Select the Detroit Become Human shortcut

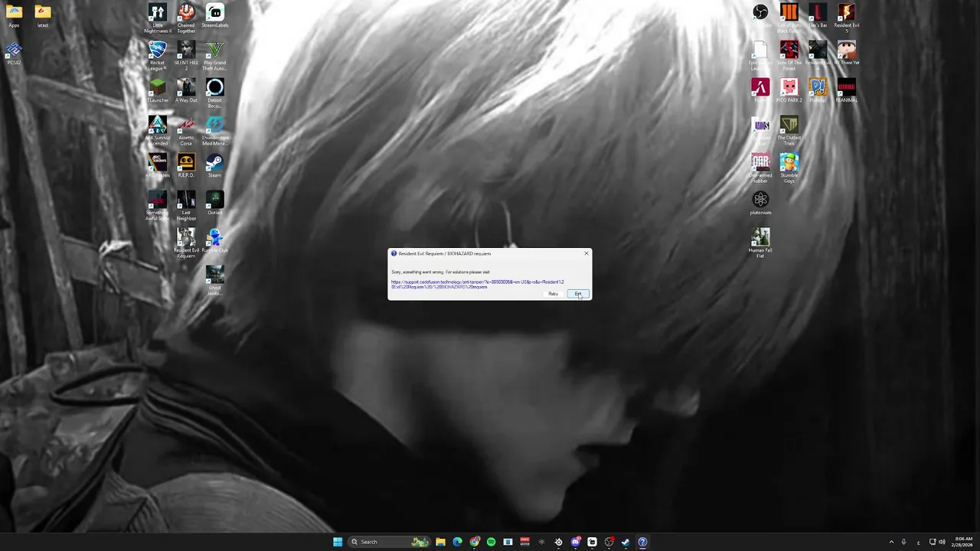[215, 93]
